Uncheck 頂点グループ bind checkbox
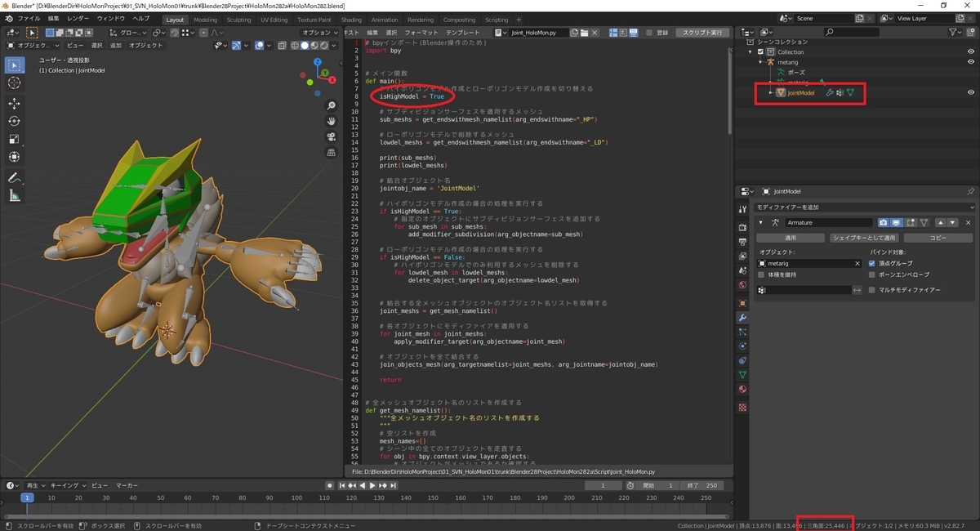 [x=872, y=264]
